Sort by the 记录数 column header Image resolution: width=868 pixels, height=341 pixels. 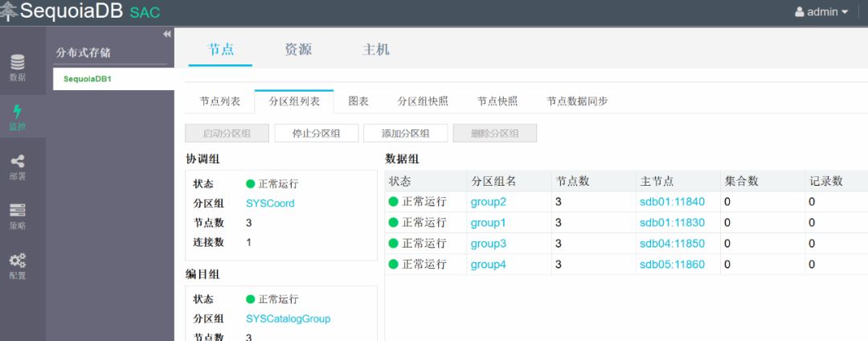[826, 181]
